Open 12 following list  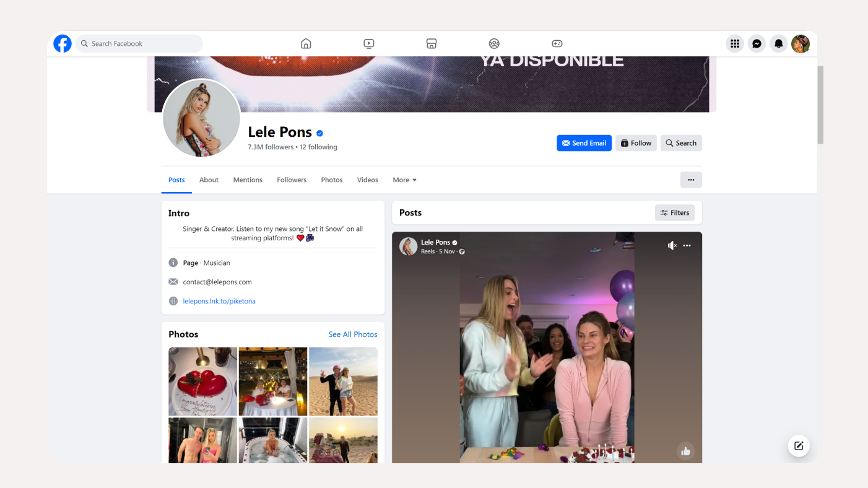pos(318,147)
